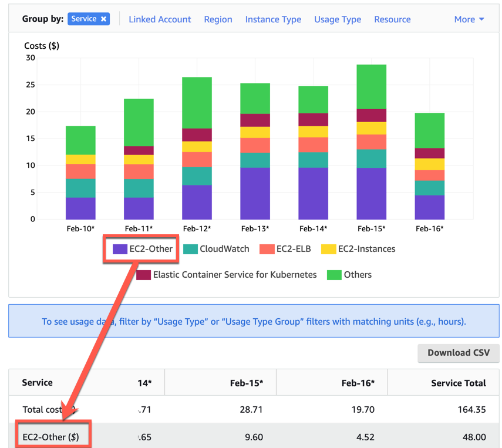Select the Total cost row label
502x448 pixels.
point(48,410)
